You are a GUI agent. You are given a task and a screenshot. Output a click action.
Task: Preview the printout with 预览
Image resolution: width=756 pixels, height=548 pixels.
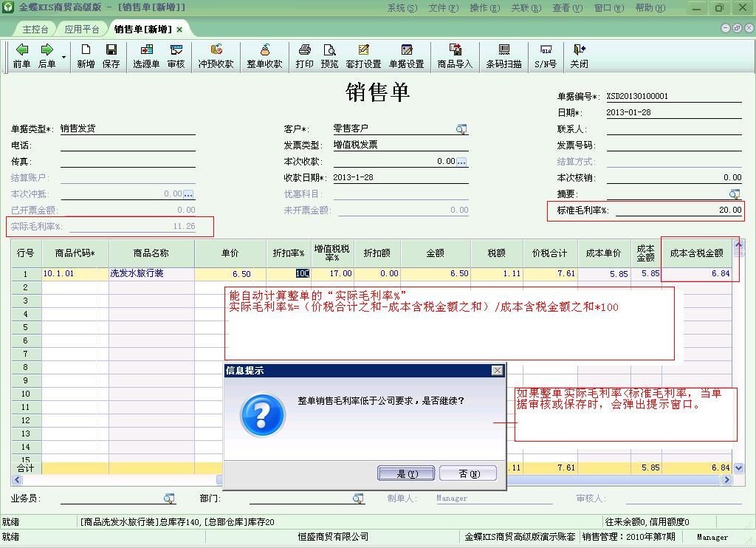pos(330,56)
